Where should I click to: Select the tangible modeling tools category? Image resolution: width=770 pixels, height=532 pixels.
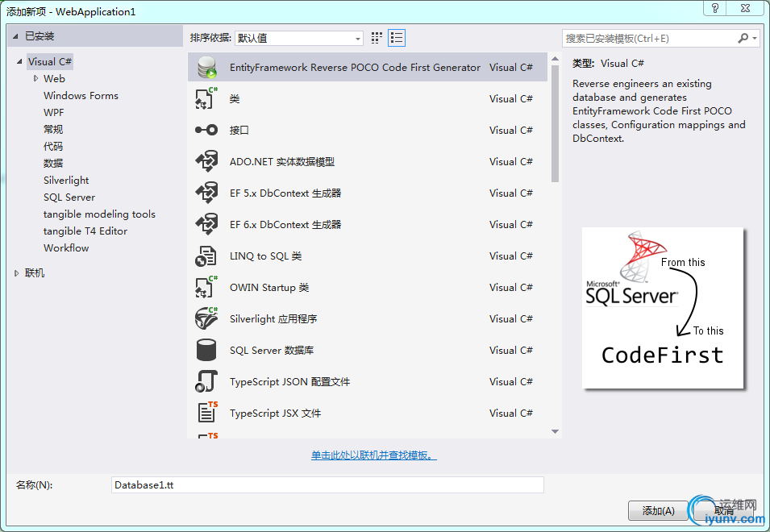click(x=99, y=214)
